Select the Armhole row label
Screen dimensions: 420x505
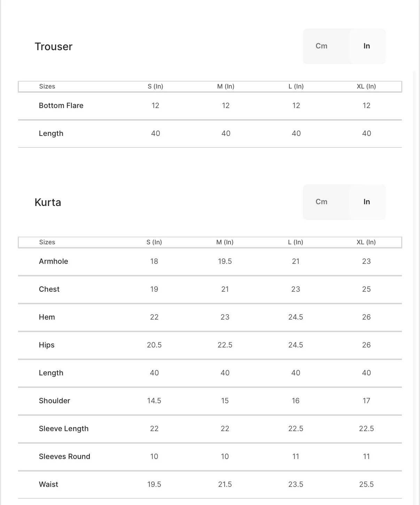(x=53, y=261)
